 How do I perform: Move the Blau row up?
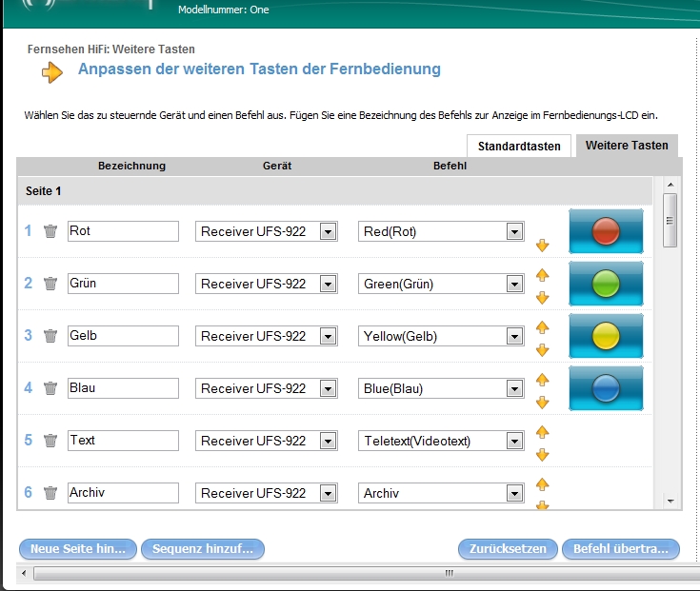543,380
